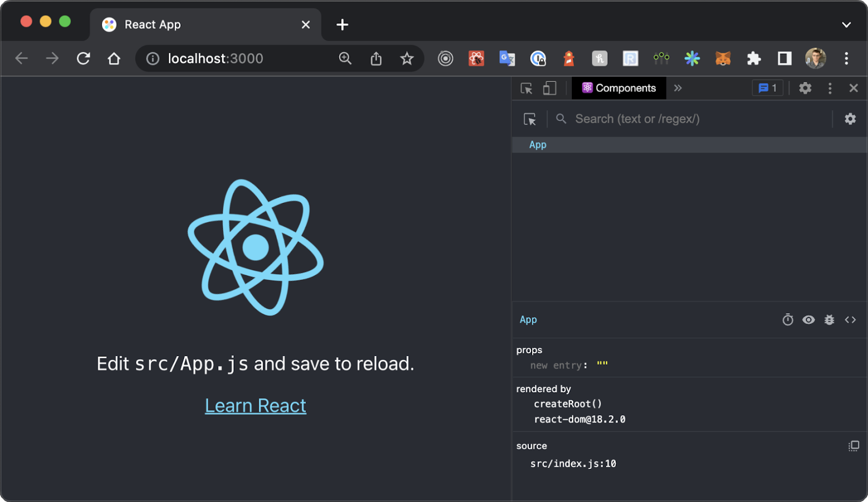The height and width of the screenshot is (502, 868).
Task: Click the Learn React link
Action: [x=256, y=406]
